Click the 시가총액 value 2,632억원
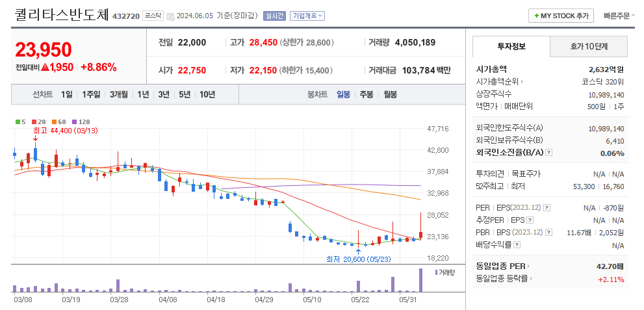 (606, 70)
